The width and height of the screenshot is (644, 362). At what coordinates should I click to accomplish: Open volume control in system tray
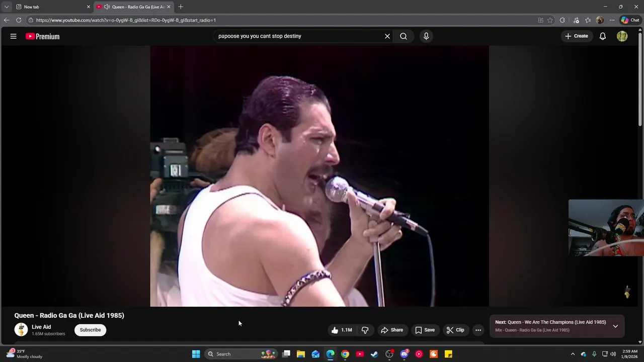coord(613,354)
